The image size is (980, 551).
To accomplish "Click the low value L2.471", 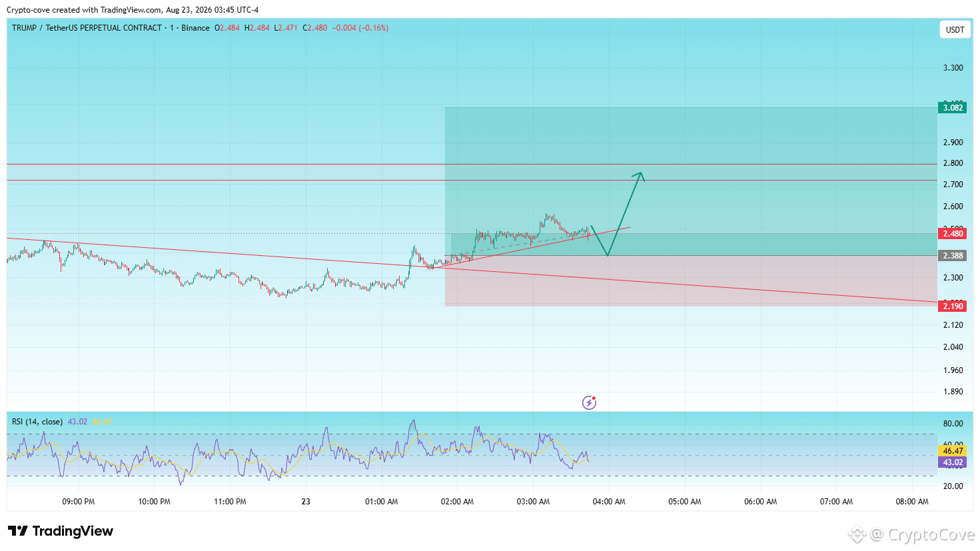I will tap(286, 28).
